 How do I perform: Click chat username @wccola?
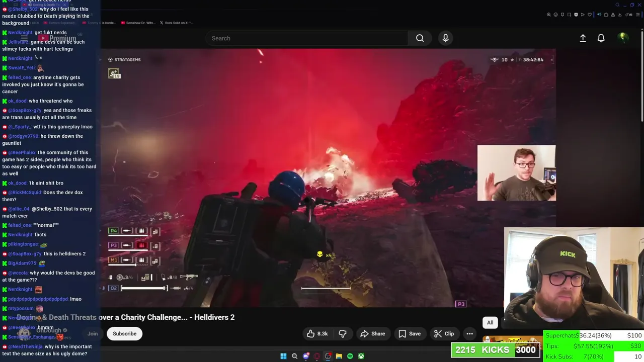click(18, 273)
